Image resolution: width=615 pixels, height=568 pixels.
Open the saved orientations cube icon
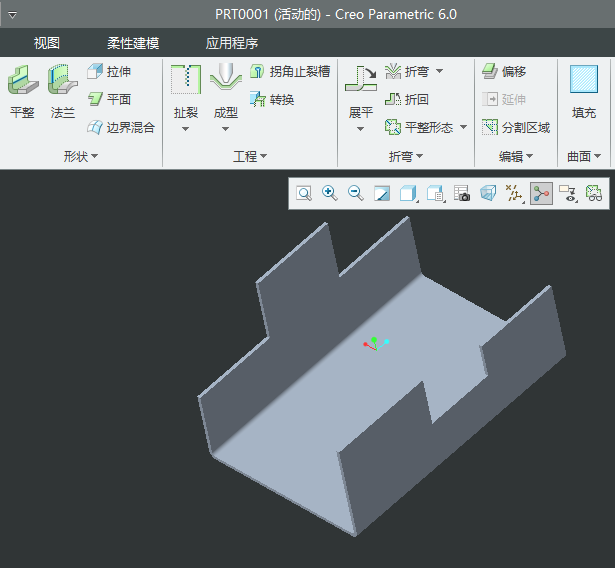[435, 193]
